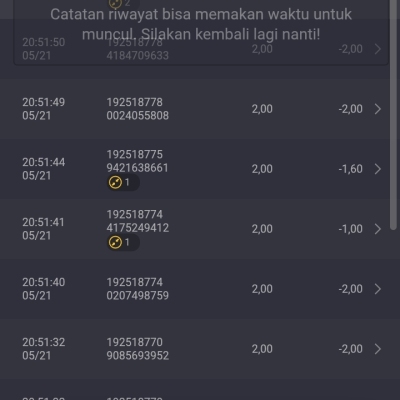Open the row with result -1,60

pyautogui.click(x=200, y=169)
